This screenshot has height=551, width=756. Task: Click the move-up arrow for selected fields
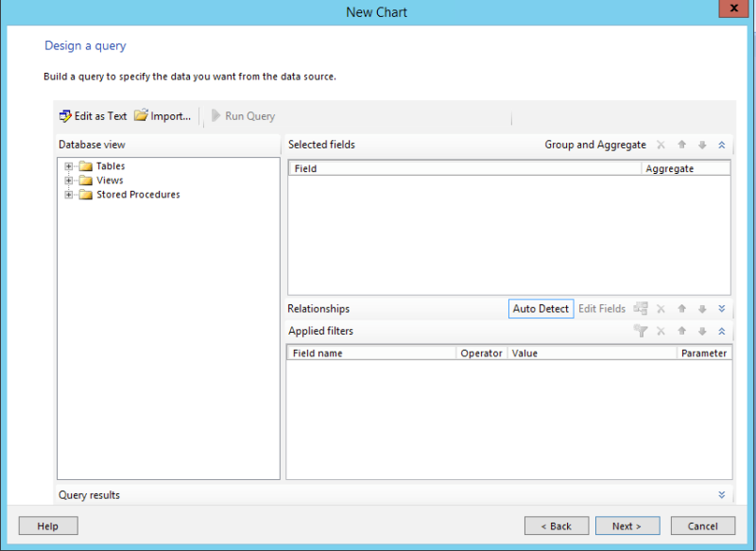[681, 145]
